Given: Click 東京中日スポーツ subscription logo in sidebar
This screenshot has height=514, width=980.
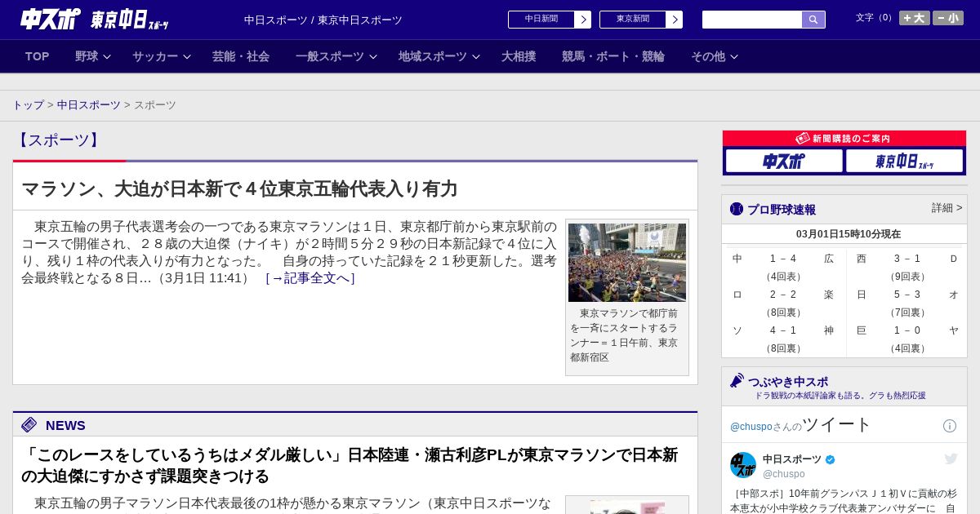Looking at the screenshot, I should tap(904, 161).
